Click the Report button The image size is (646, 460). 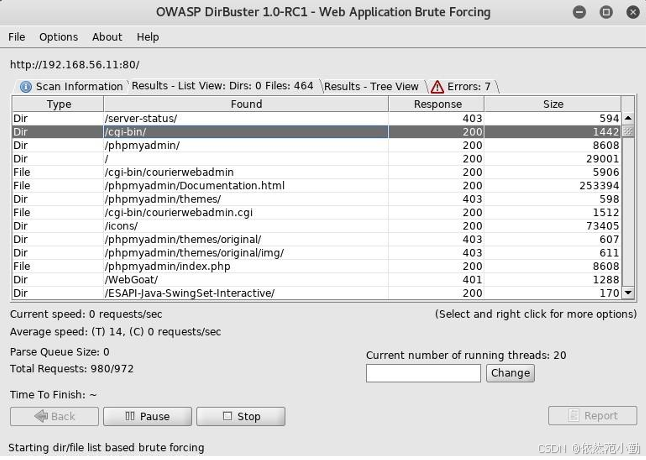click(x=592, y=416)
